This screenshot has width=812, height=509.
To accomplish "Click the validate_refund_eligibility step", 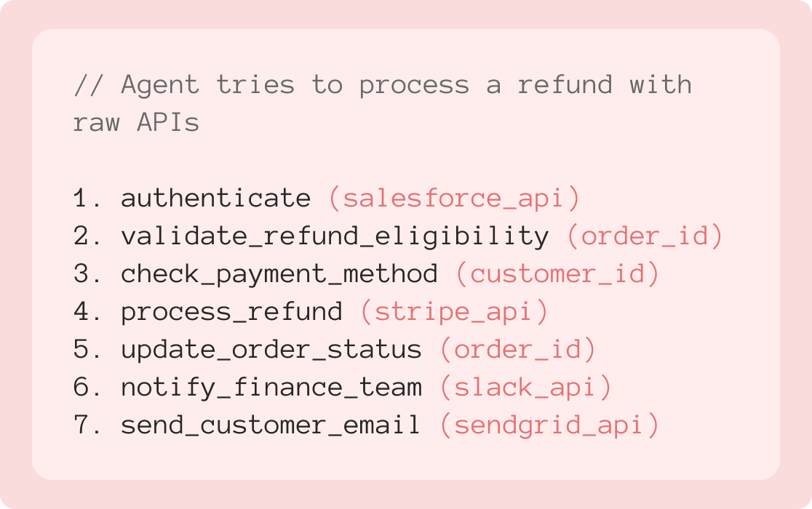I will click(335, 236).
